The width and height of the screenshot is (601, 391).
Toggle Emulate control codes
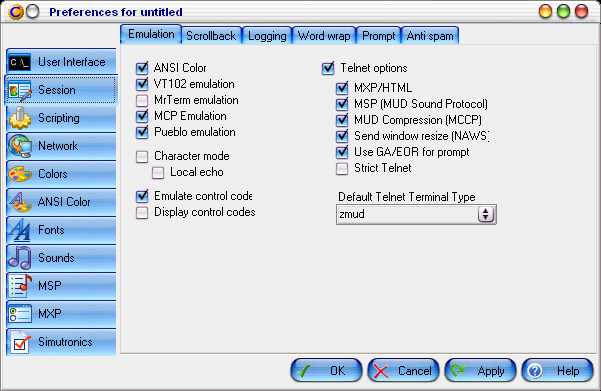click(x=142, y=196)
